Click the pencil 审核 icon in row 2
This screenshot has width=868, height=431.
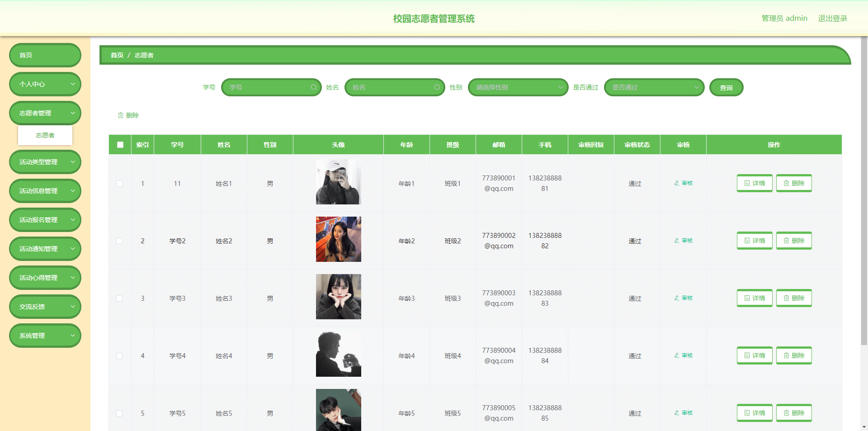point(677,241)
